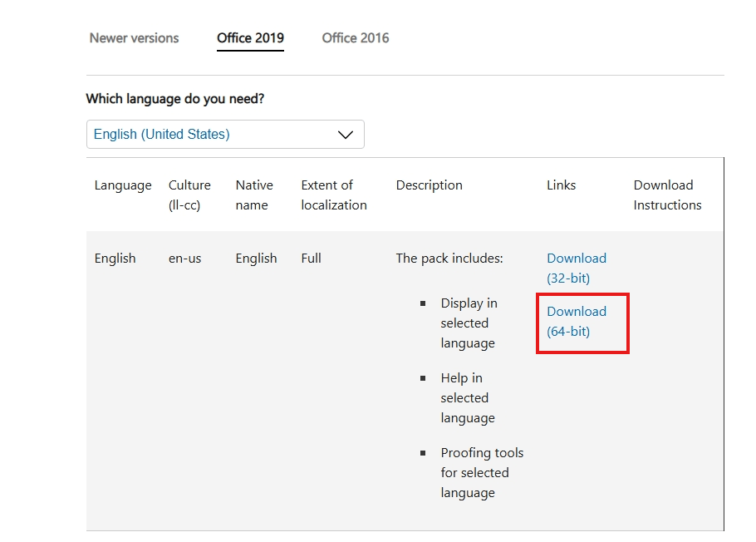Click 'Help in selected language' bullet
The image size is (756, 542).
tap(468, 397)
